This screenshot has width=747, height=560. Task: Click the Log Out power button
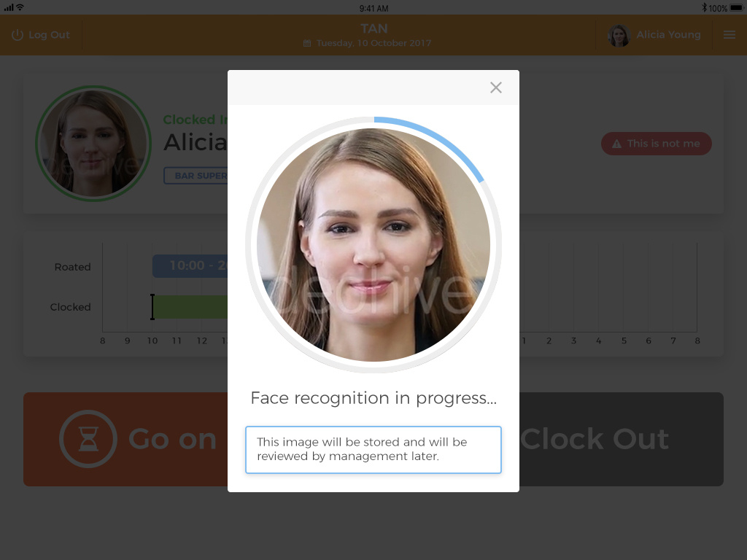(18, 35)
